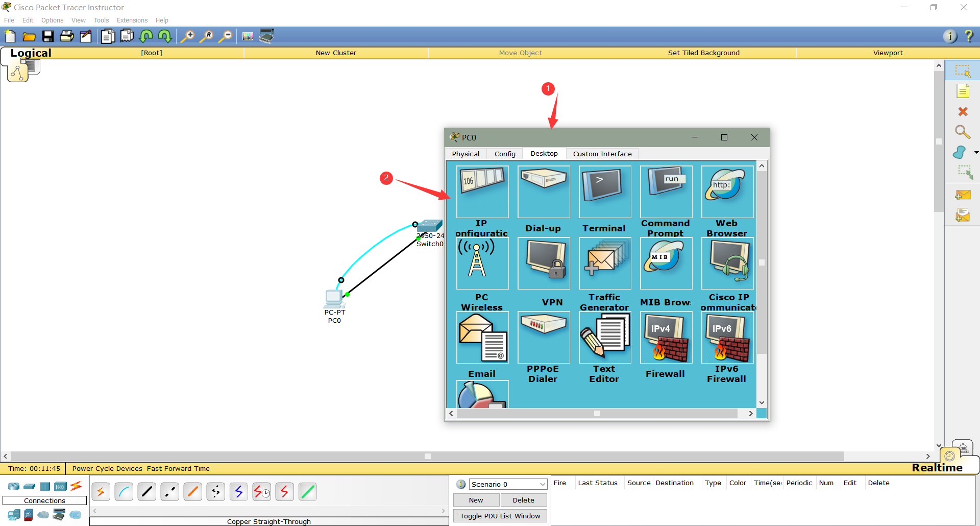Select the Place Note tool
This screenshot has width=980, height=526.
963,91
